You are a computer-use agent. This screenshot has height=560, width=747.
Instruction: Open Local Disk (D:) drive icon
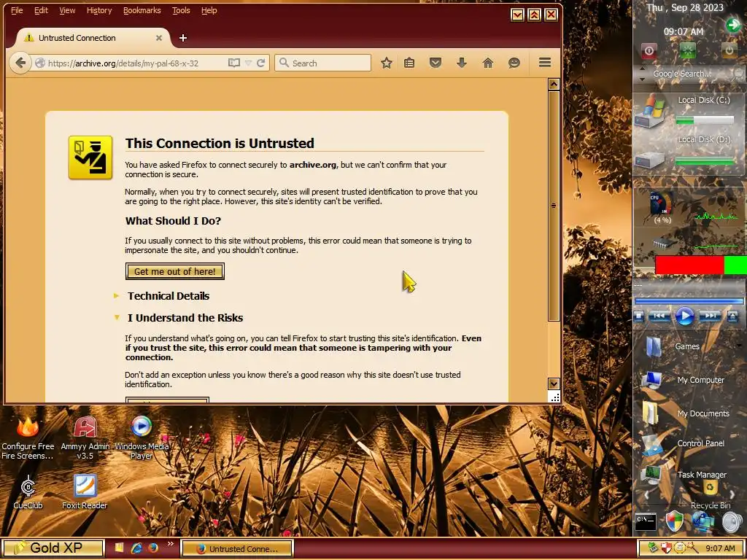pos(650,158)
